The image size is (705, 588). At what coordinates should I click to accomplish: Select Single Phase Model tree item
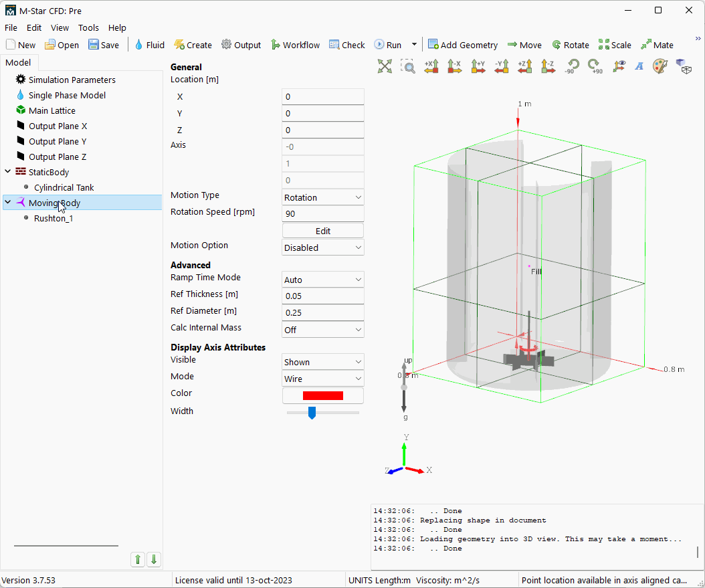67,95
